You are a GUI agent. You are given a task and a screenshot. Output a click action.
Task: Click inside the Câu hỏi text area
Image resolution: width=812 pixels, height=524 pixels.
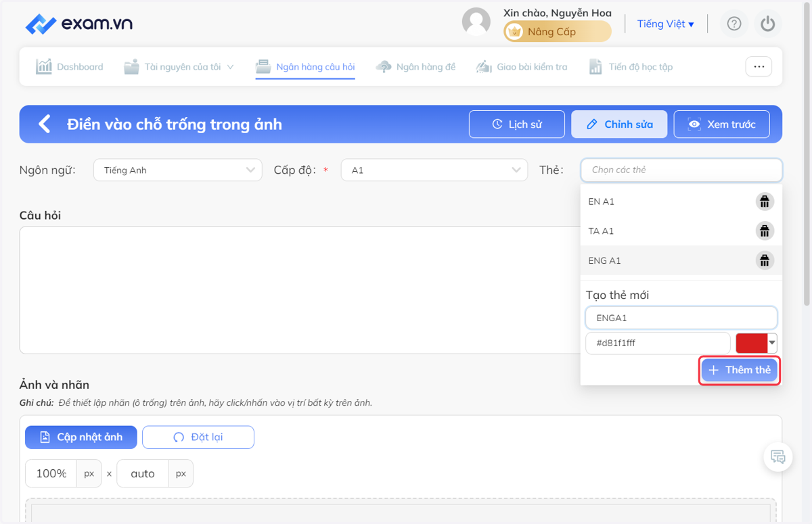(299, 290)
